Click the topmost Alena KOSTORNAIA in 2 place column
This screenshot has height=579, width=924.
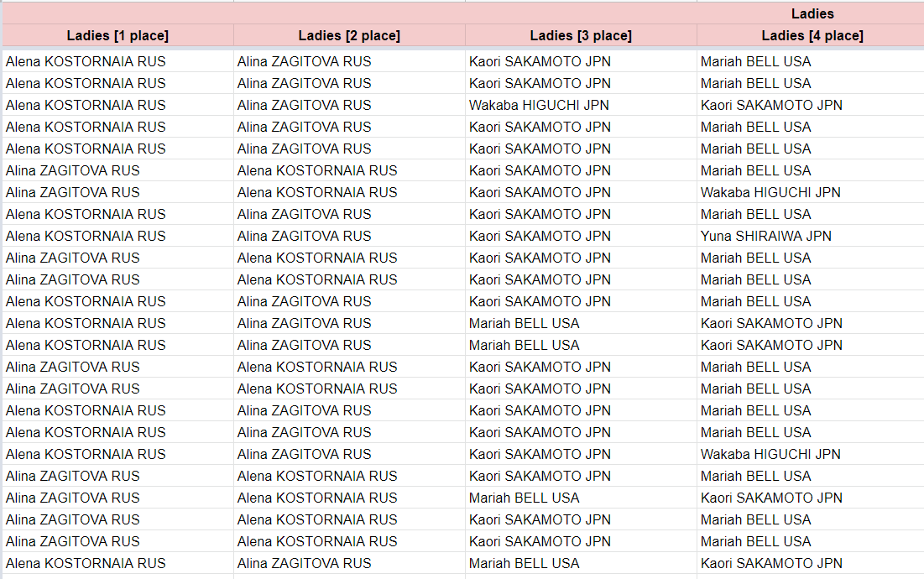coord(317,170)
